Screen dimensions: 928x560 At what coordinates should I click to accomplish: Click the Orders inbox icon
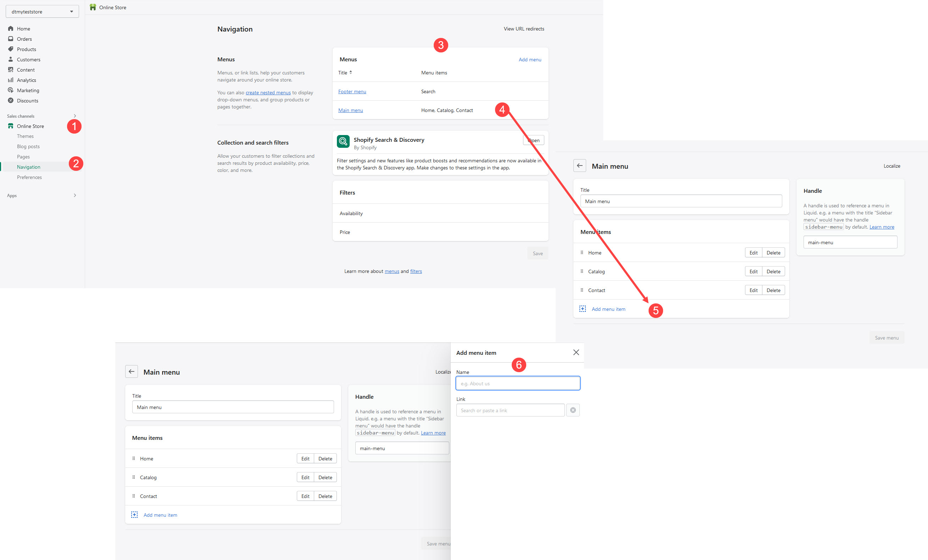(x=11, y=39)
